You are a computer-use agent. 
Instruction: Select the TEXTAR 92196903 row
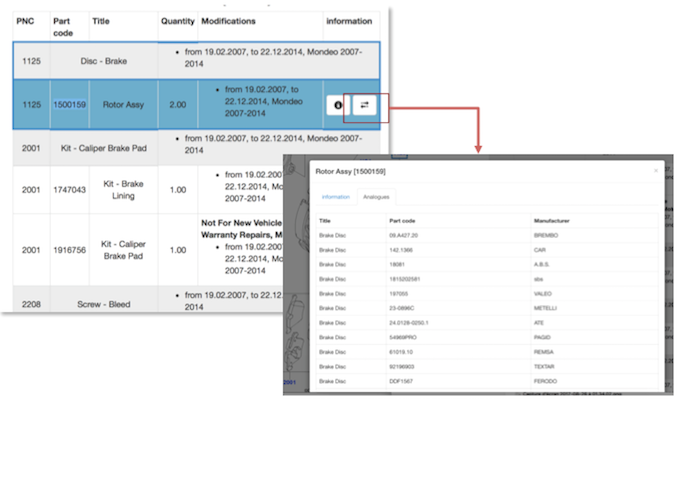tap(487, 366)
